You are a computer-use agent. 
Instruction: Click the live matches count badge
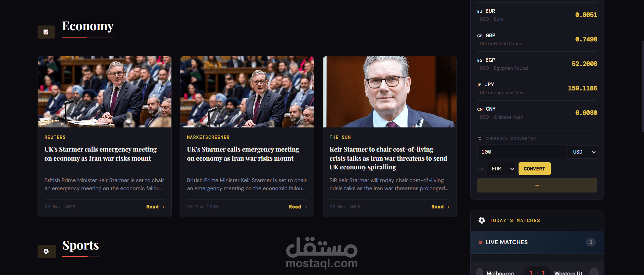coord(591,242)
